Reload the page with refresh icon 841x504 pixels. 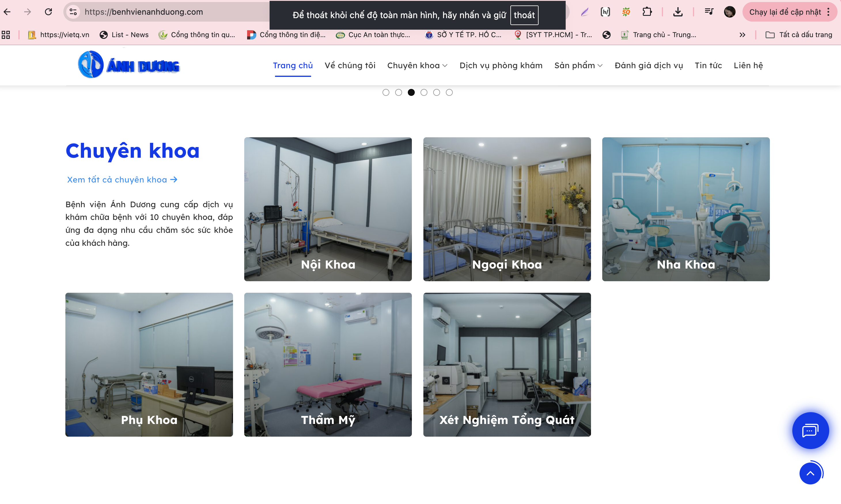(x=48, y=12)
